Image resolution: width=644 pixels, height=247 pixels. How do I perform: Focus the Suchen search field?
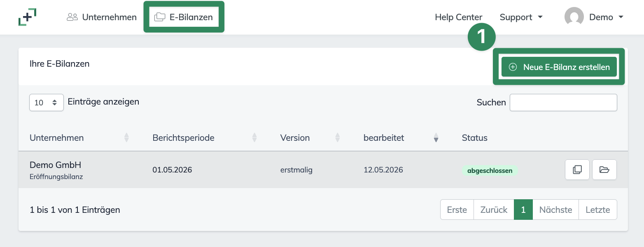coord(563,103)
